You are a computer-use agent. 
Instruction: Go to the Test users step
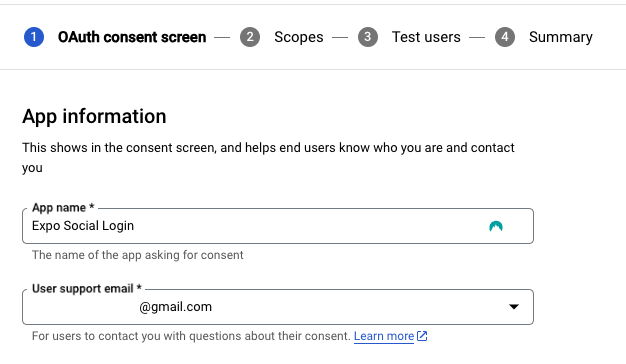coord(426,37)
